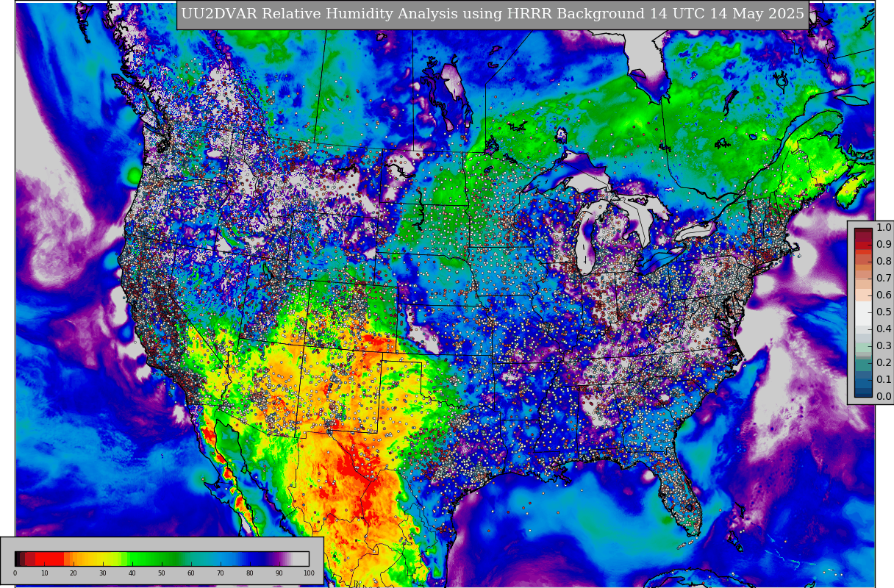Image resolution: width=894 pixels, height=588 pixels.
Task: Click the 0.2 label on right color scale
Action: pyautogui.click(x=884, y=363)
